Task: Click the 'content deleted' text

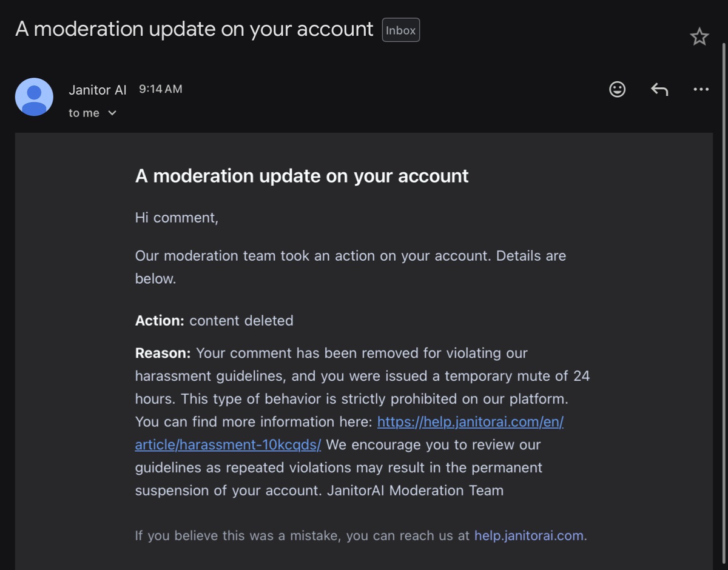Action: coord(241,321)
